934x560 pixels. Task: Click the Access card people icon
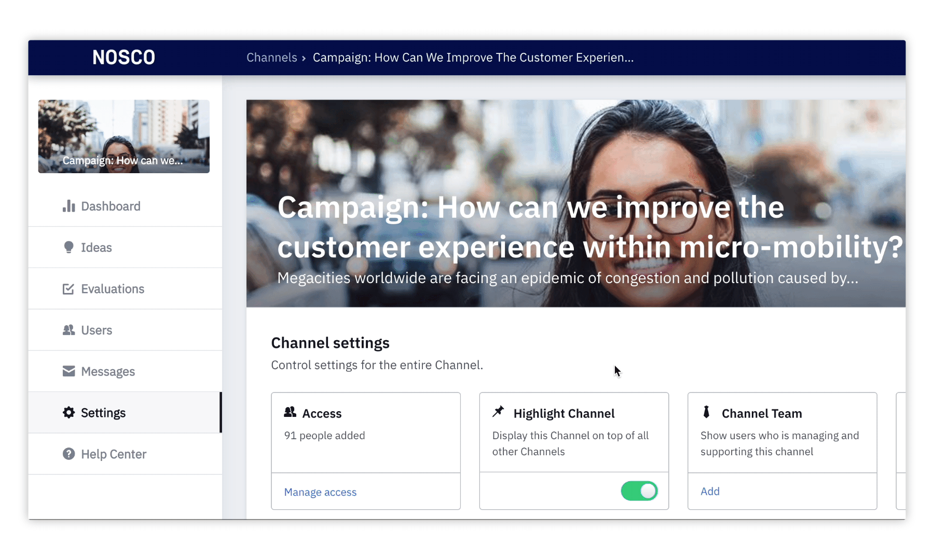click(290, 412)
